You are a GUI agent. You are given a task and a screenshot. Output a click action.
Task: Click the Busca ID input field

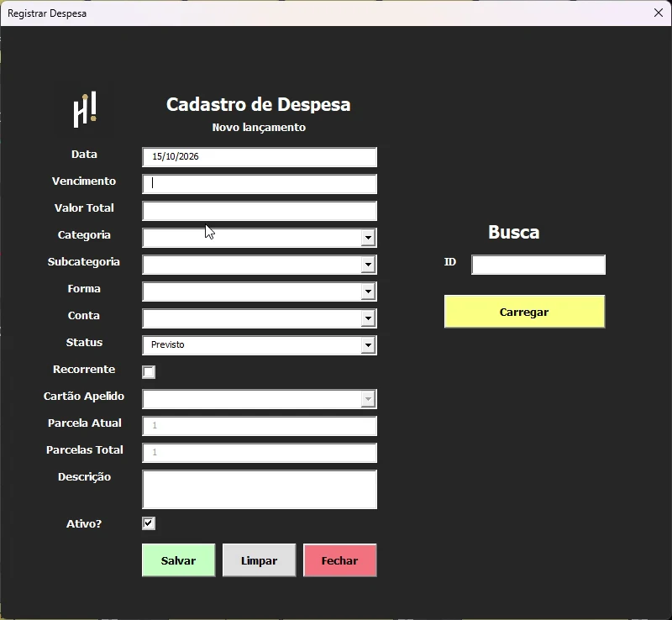(x=538, y=265)
